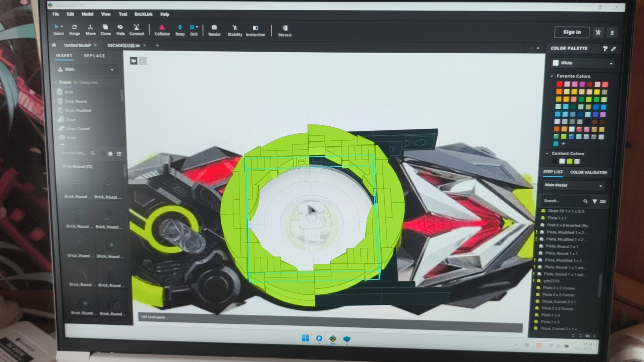The image size is (644, 362).
Task: Open the Select tool dropdown arrow
Action: coord(62,26)
